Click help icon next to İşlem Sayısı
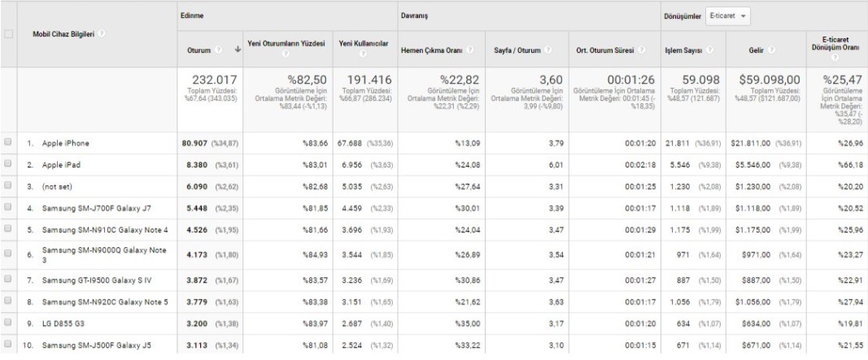 tap(709, 51)
